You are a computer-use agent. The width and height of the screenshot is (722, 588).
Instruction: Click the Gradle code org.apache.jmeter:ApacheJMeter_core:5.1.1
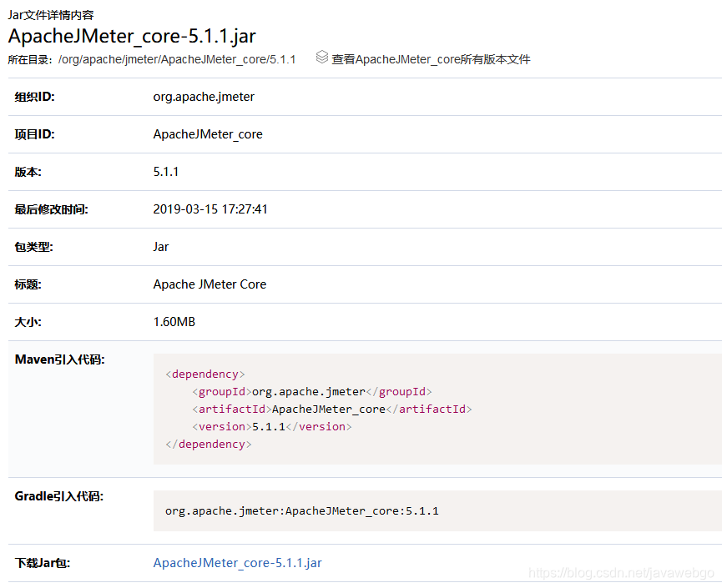pos(301,511)
